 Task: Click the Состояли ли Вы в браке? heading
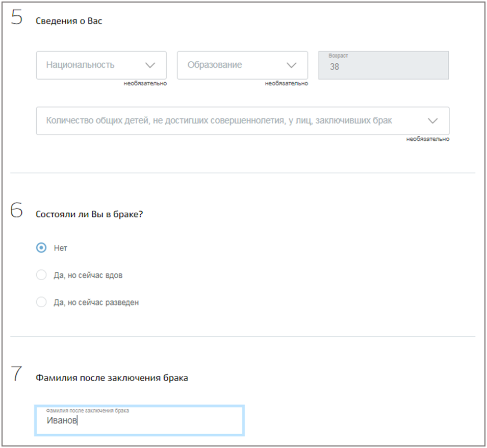(89, 214)
